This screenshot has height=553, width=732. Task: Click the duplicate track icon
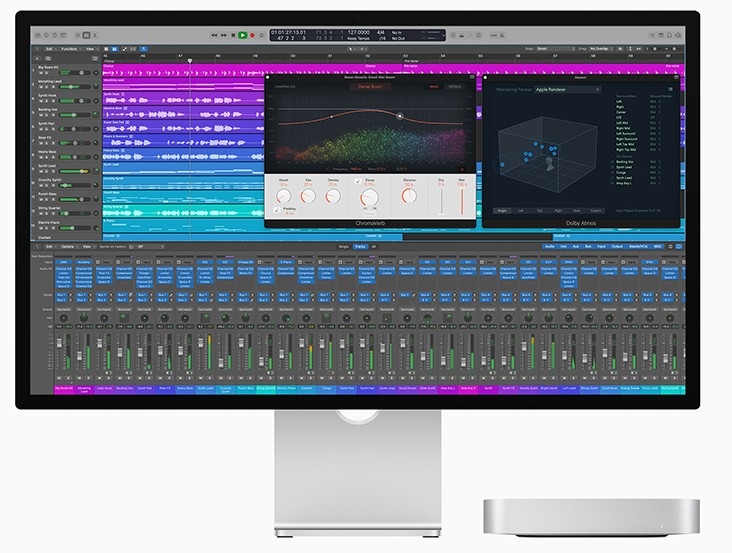pos(48,59)
